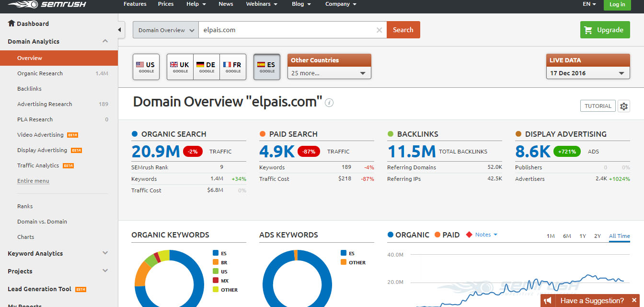Open Organic Research in the sidebar
This screenshot has height=307, width=644.
tap(40, 73)
